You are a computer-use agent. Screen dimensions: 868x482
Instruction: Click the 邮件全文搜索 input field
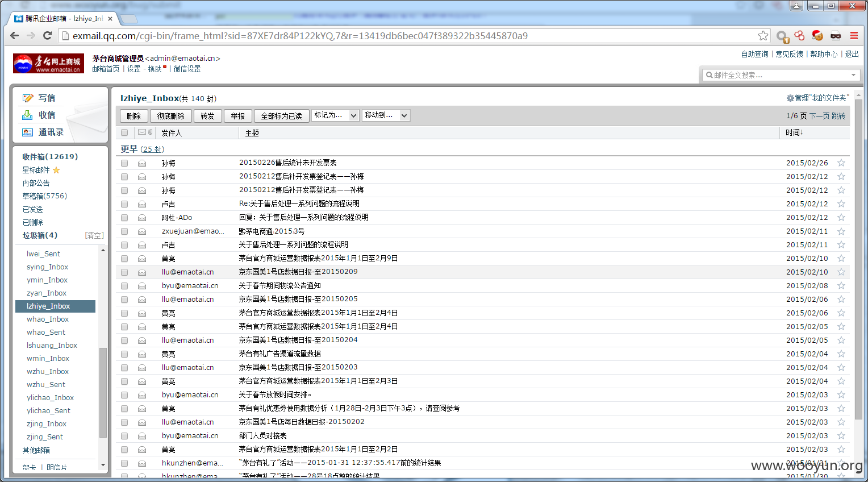coord(781,75)
